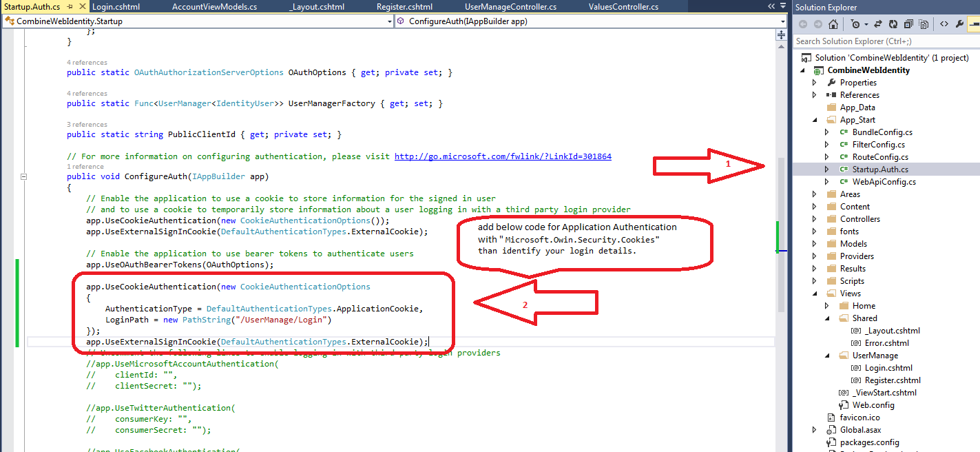Select packages.config in Solution Explorer
Image resolution: width=980 pixels, height=452 pixels.
pyautogui.click(x=870, y=442)
